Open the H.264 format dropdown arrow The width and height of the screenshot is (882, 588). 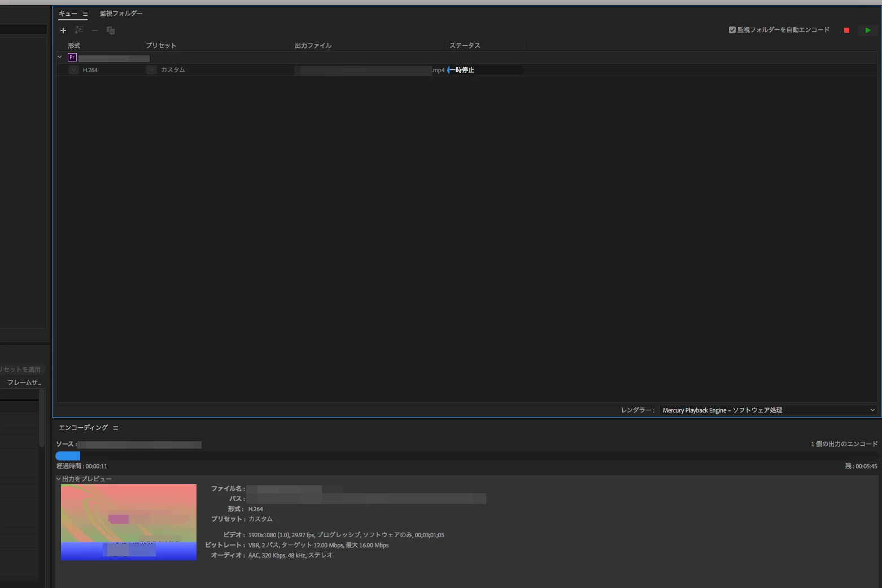pos(73,70)
